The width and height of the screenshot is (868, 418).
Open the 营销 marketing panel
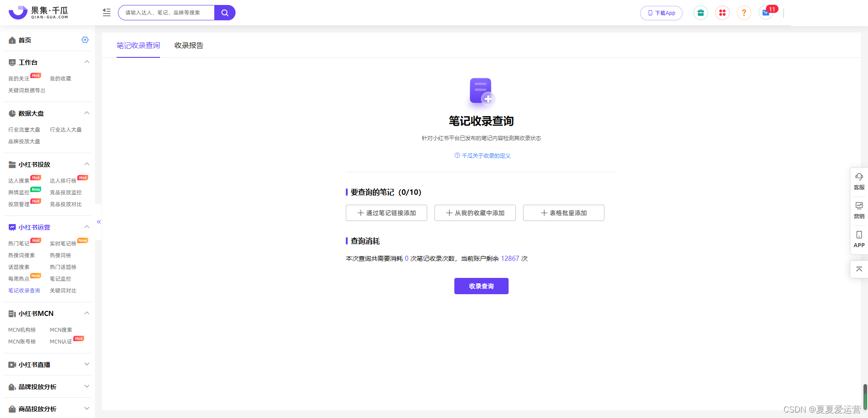tap(859, 210)
